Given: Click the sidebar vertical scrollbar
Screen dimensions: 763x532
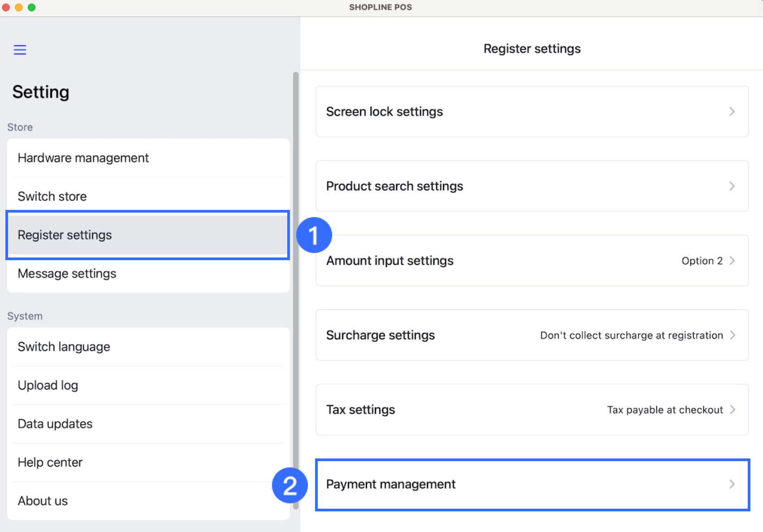Looking at the screenshot, I should [x=296, y=292].
